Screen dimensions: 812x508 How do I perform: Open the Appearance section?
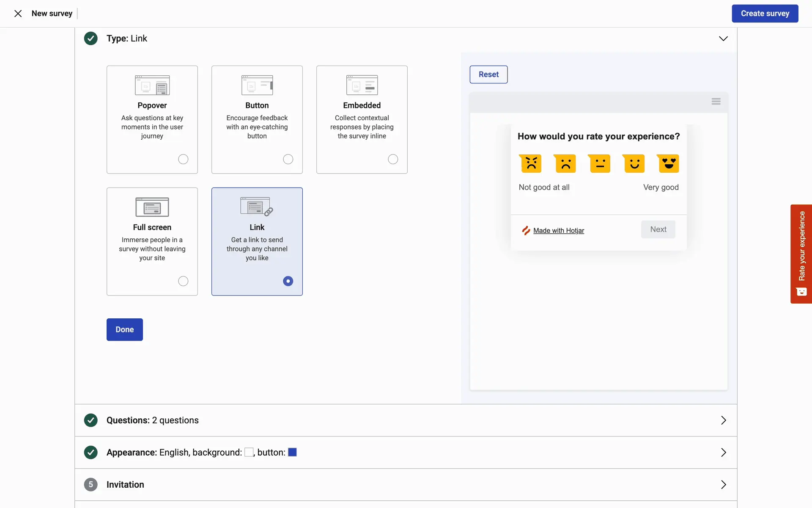point(723,453)
